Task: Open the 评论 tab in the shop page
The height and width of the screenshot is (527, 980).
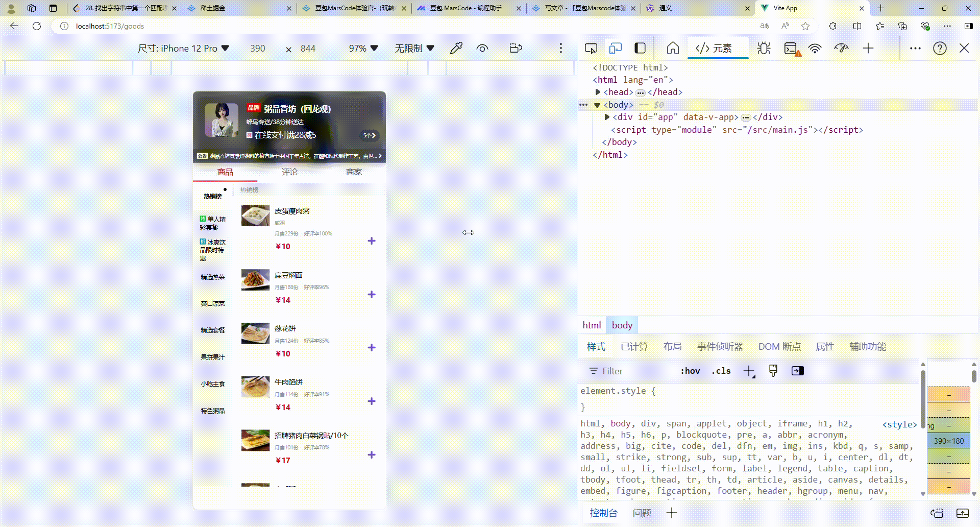Action: pos(289,172)
